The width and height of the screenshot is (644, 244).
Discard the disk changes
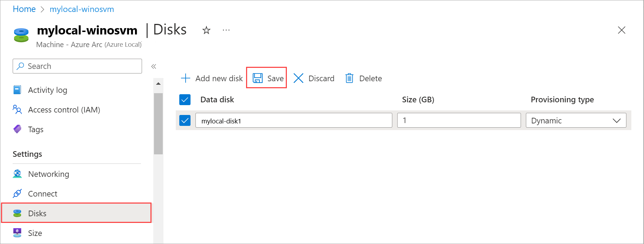[x=314, y=78]
